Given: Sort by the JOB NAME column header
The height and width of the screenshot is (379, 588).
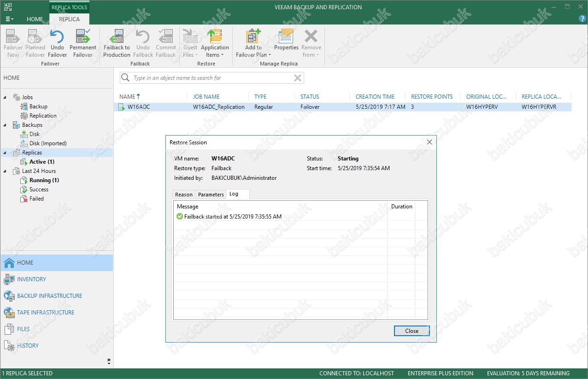Looking at the screenshot, I should pos(206,96).
